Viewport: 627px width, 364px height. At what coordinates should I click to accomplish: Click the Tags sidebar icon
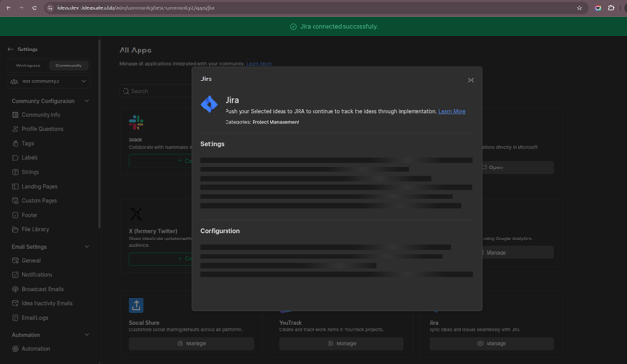click(15, 143)
